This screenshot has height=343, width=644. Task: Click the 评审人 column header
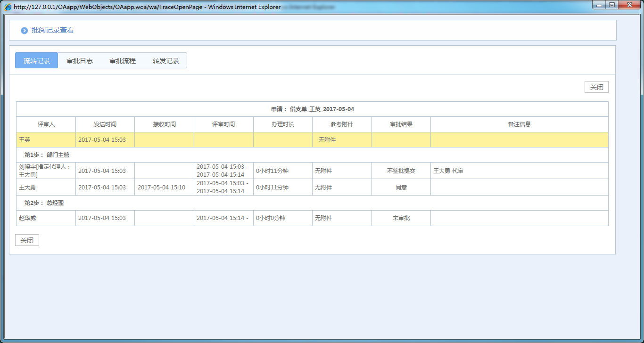46,124
